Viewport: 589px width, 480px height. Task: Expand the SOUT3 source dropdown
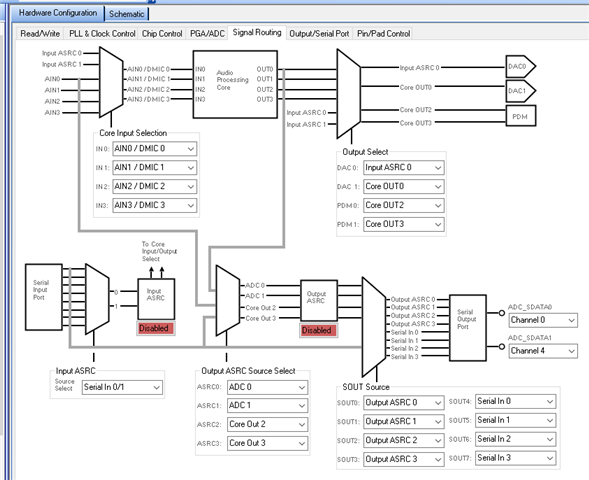coord(403,459)
